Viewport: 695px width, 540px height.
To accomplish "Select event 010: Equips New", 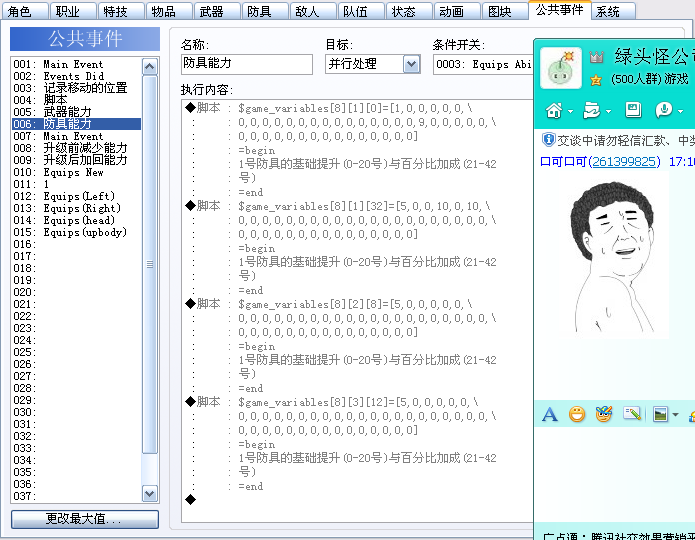I will point(76,172).
